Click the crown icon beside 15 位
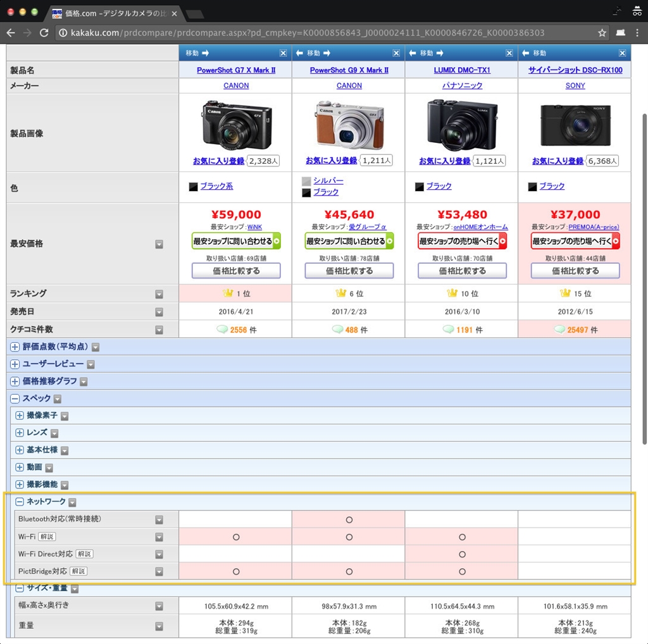Viewport: 648px width, 644px height. [x=565, y=293]
